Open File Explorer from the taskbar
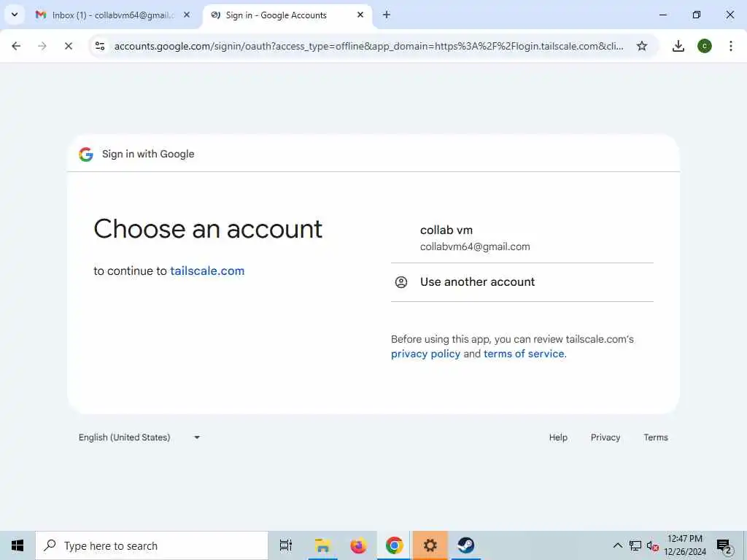747x560 pixels. (322, 545)
